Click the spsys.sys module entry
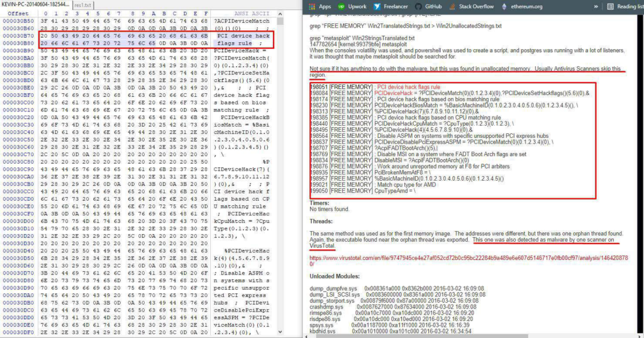 (390, 325)
